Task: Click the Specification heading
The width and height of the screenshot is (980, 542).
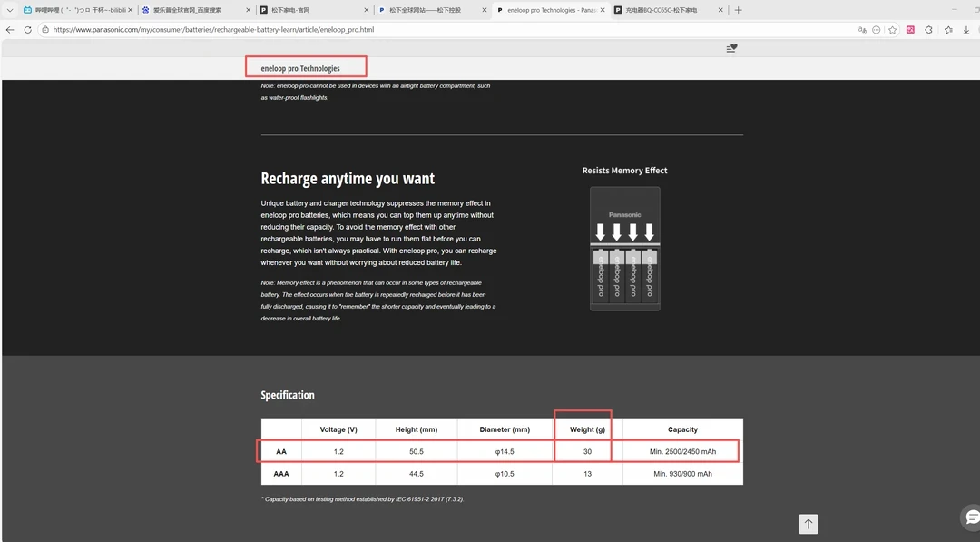Action: 288,395
